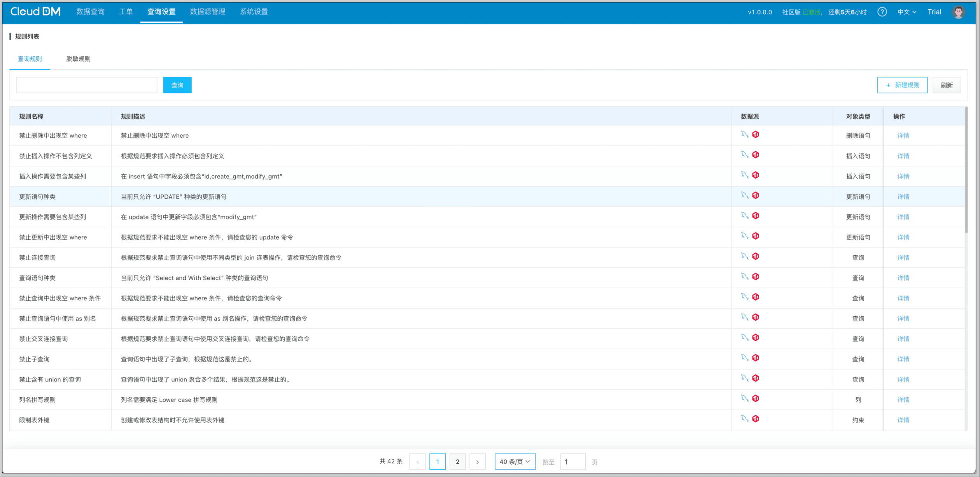This screenshot has width=980, height=477.
Task: Click the TiDB icon in the 更新语句种类 row
Action: pyautogui.click(x=756, y=196)
